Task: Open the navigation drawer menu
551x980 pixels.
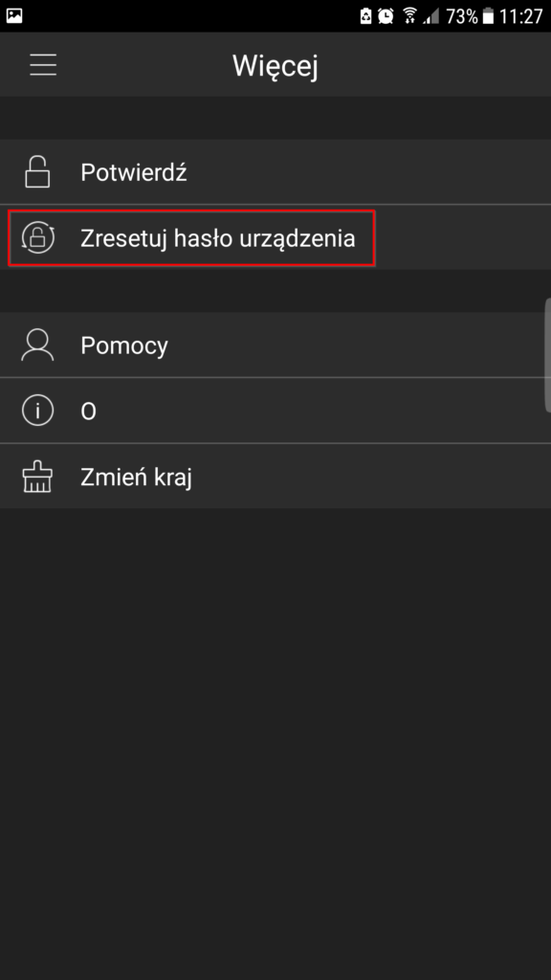Action: (43, 65)
